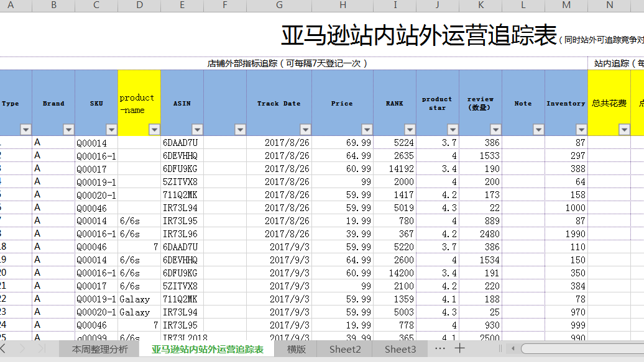Select rank cell 14200
Viewport: 644px width, 362px height.
[395, 273]
